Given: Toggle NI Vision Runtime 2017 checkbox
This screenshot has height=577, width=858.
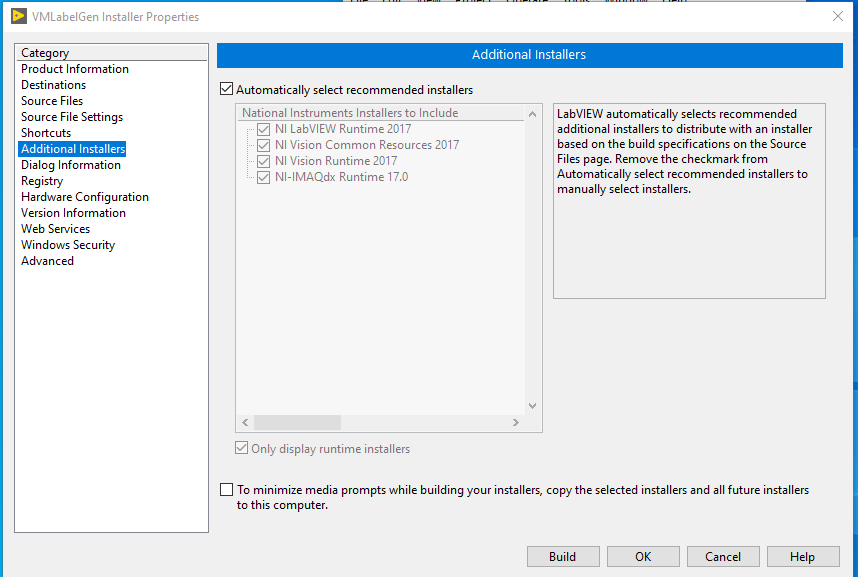Looking at the screenshot, I should pyautogui.click(x=264, y=161).
